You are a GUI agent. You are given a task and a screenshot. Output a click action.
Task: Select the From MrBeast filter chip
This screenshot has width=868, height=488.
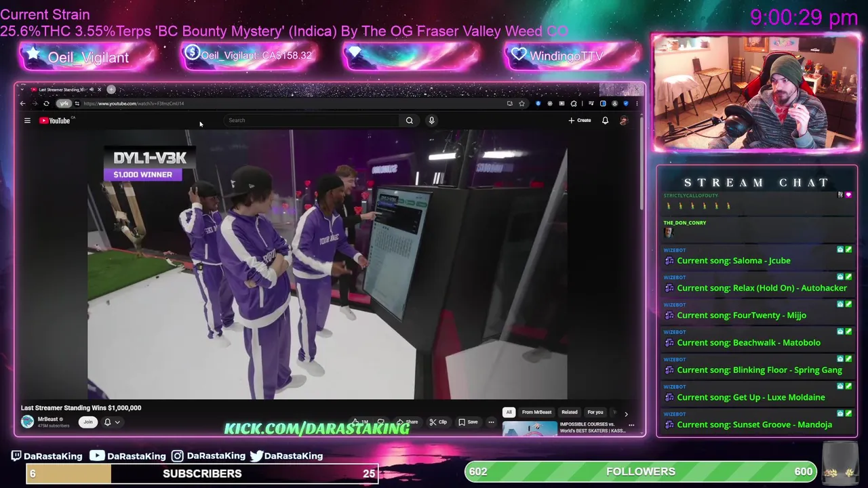point(536,412)
